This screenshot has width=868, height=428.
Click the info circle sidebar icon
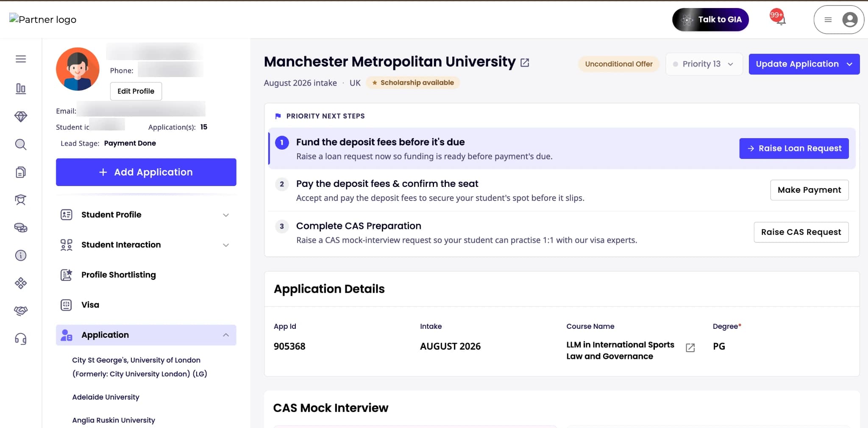[x=21, y=256]
